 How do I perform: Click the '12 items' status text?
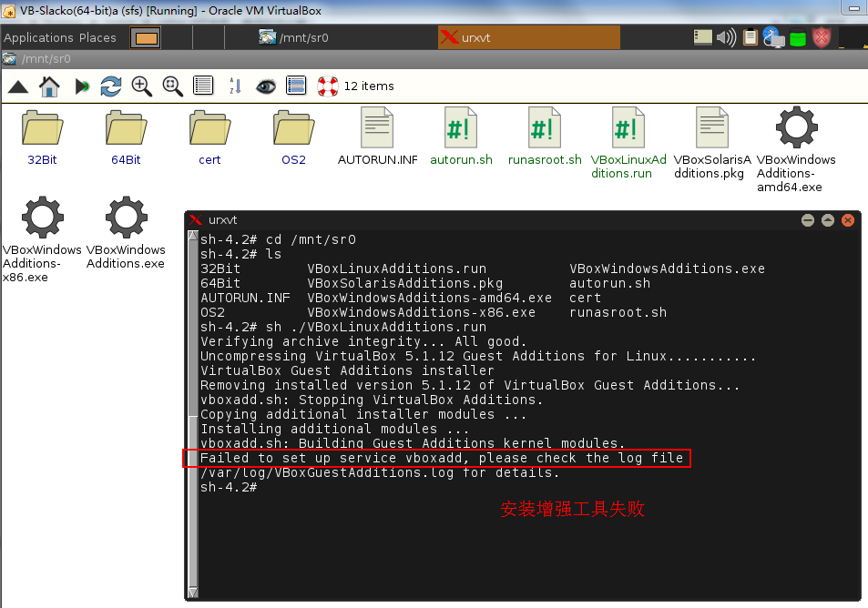click(x=369, y=86)
